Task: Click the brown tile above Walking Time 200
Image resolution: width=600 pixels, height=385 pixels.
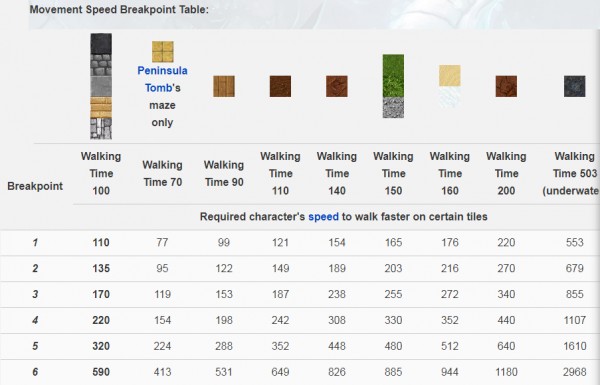Action: coord(506,86)
